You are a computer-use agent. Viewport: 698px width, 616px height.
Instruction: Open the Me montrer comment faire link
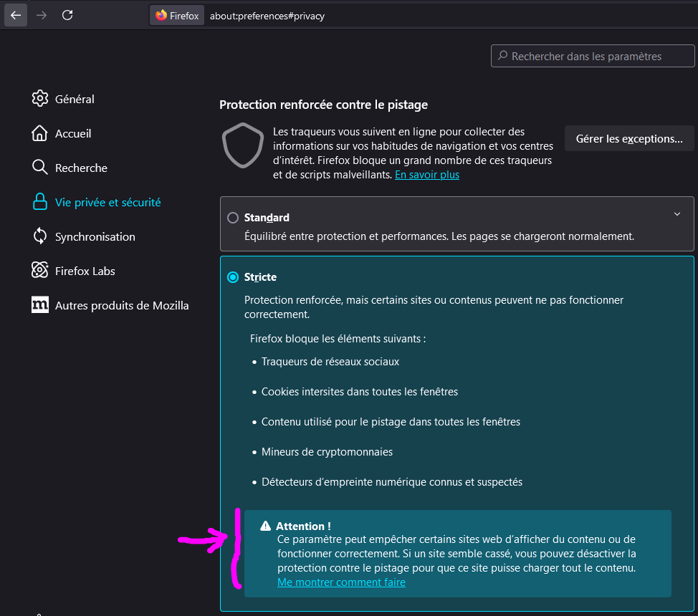point(341,582)
